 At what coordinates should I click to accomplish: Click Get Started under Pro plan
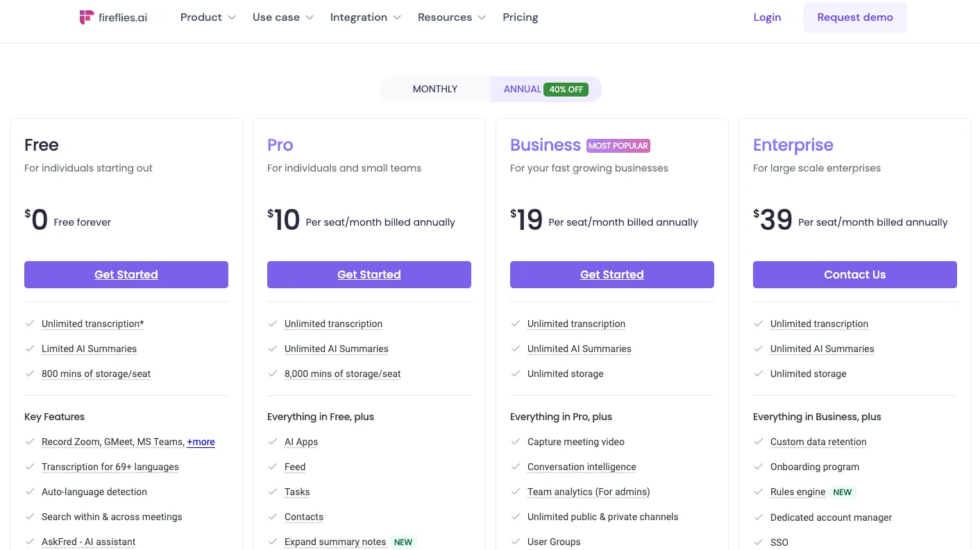pyautogui.click(x=369, y=274)
